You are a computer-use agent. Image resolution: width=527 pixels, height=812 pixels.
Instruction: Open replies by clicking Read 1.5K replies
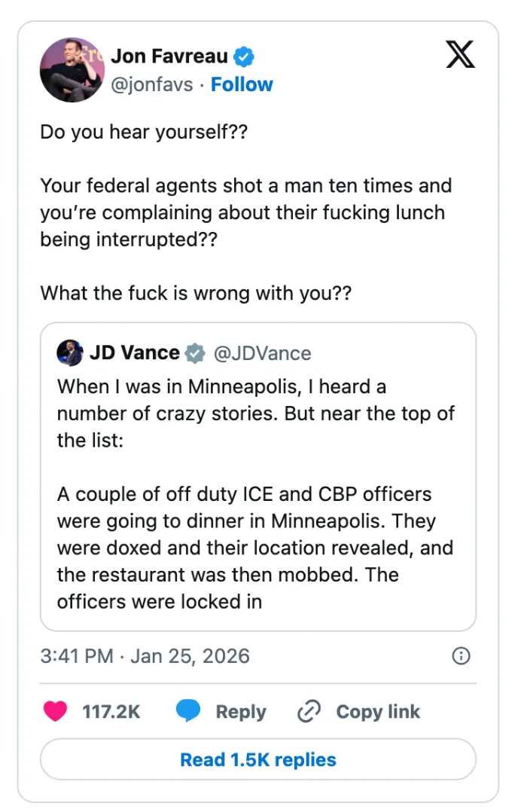pos(257,759)
